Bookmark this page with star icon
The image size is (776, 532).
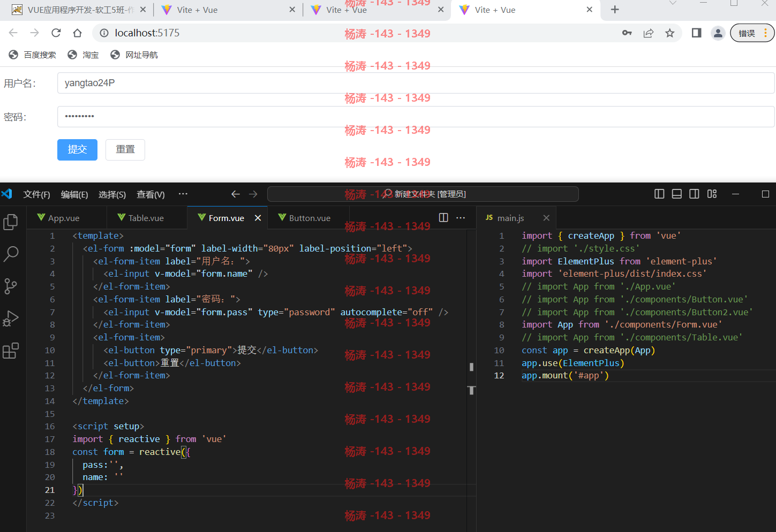(x=669, y=33)
